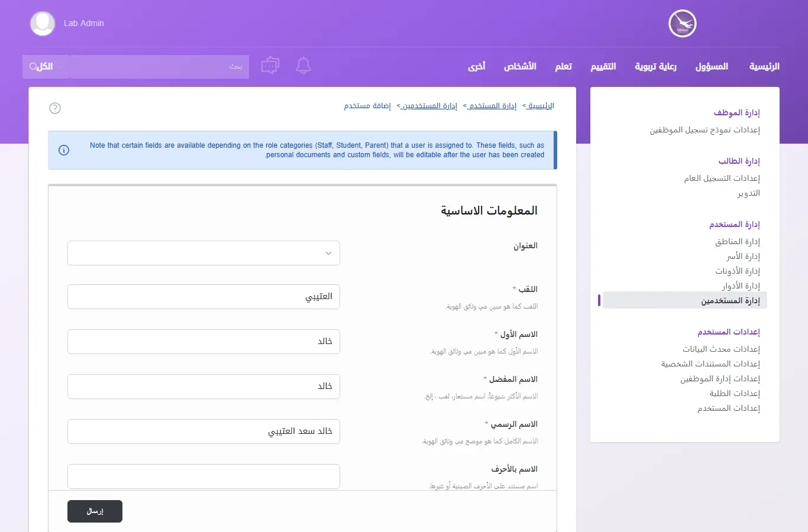Screen dimensions: 808x532
Task: Go to إدارة المستخدمين breadcrumb link
Action: [430, 106]
